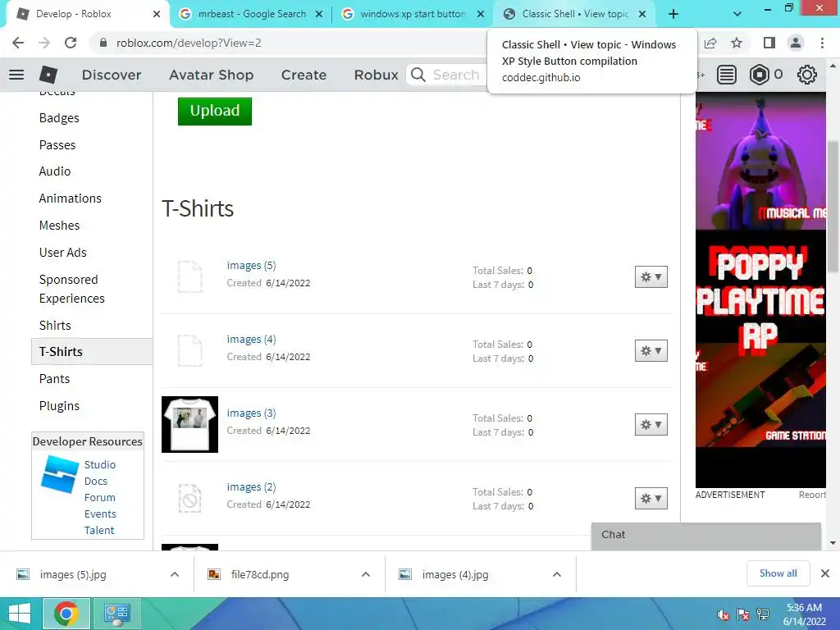The width and height of the screenshot is (840, 630).
Task: Open the tab search dropdown arrow
Action: [737, 15]
